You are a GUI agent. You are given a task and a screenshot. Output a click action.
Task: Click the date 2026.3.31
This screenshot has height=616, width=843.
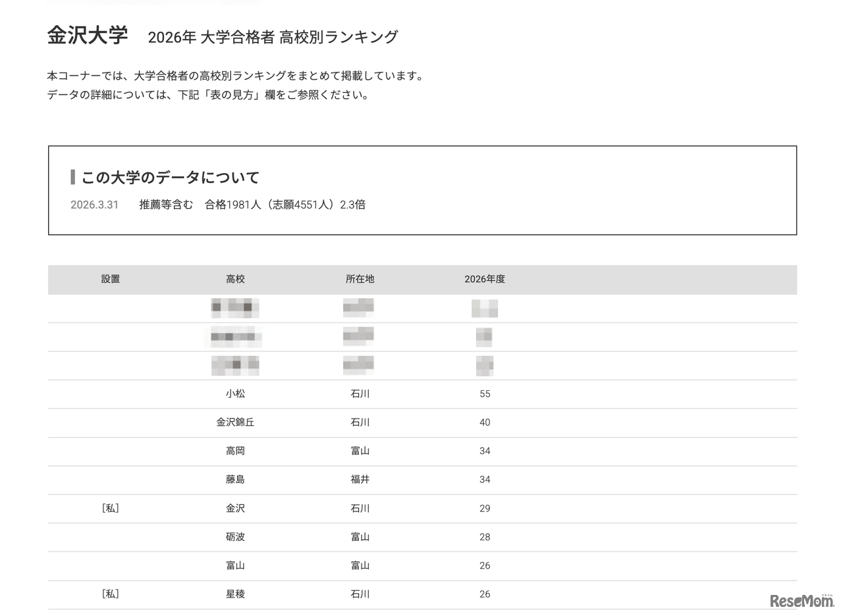coord(95,205)
